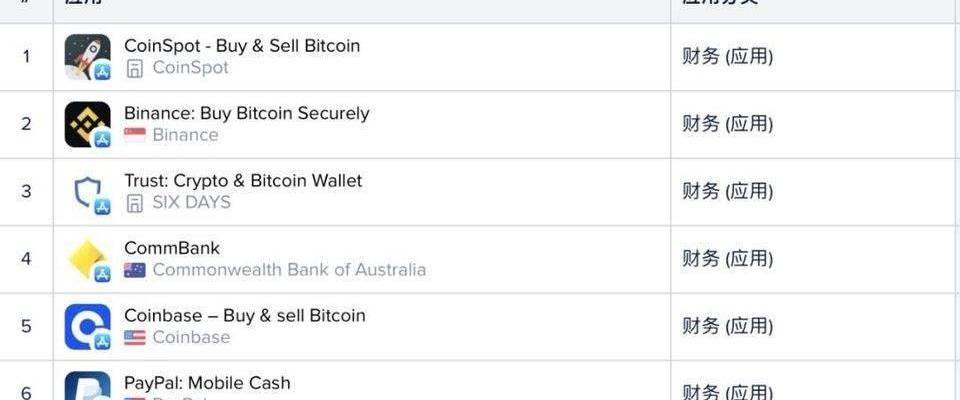The height and width of the screenshot is (400, 960).
Task: Click the Binance app icon
Action: 87,124
